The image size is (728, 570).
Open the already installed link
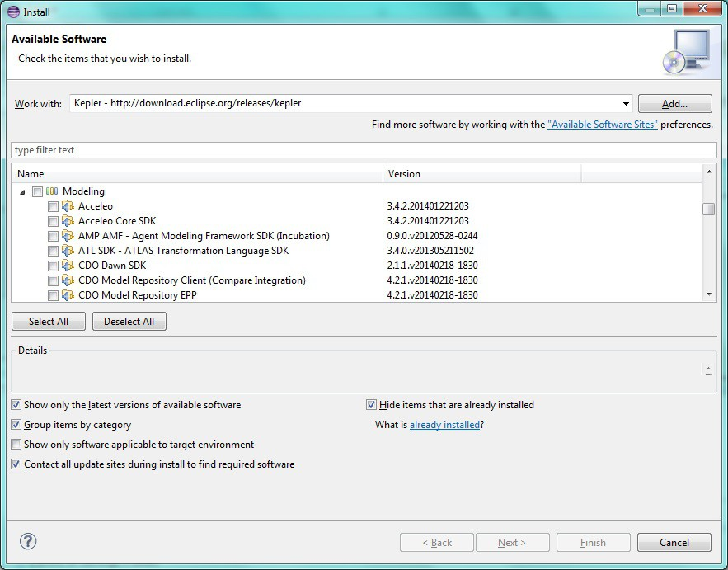click(x=444, y=425)
